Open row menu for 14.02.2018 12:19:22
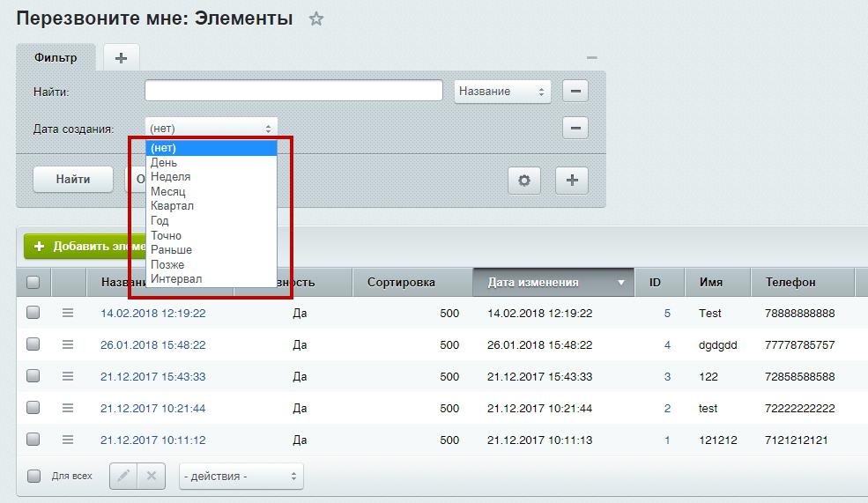This screenshot has width=868, height=503. 68,314
